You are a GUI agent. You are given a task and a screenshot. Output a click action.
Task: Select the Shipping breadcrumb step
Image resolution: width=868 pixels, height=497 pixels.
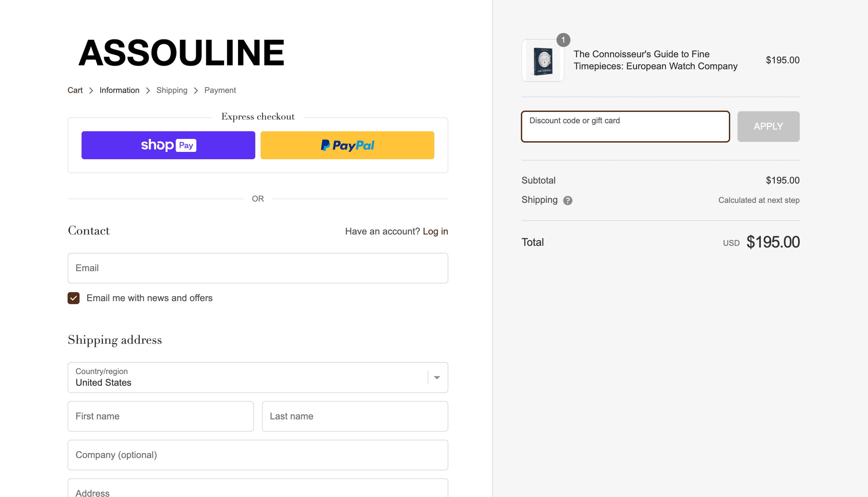click(x=172, y=90)
